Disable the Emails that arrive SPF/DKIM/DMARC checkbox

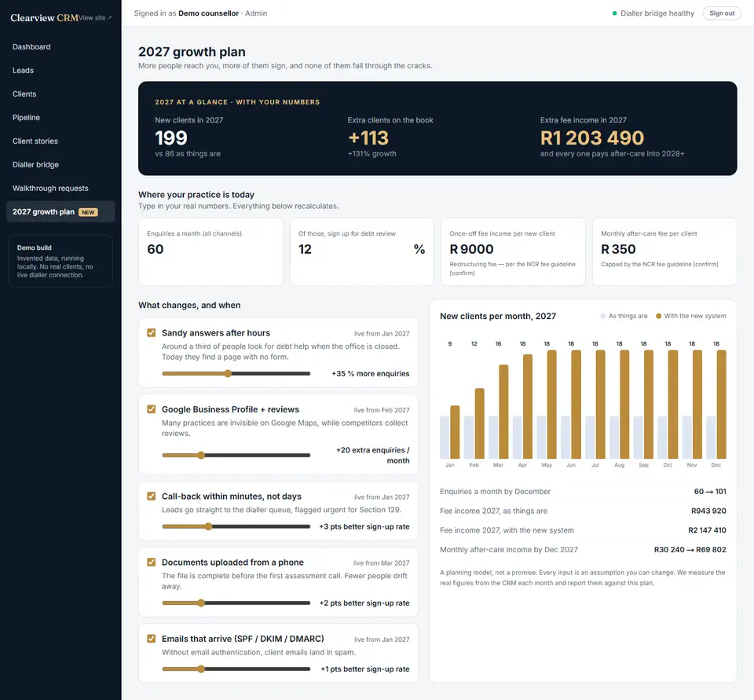click(x=151, y=639)
